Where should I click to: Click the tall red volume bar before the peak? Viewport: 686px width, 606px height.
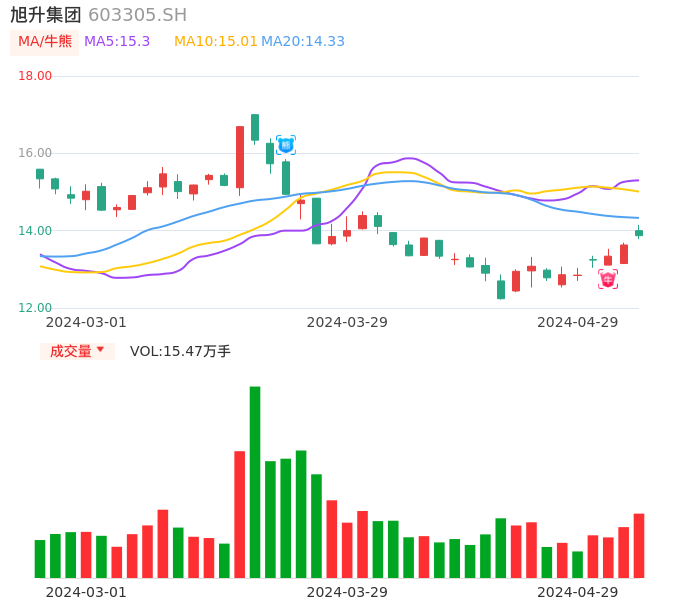click(240, 514)
